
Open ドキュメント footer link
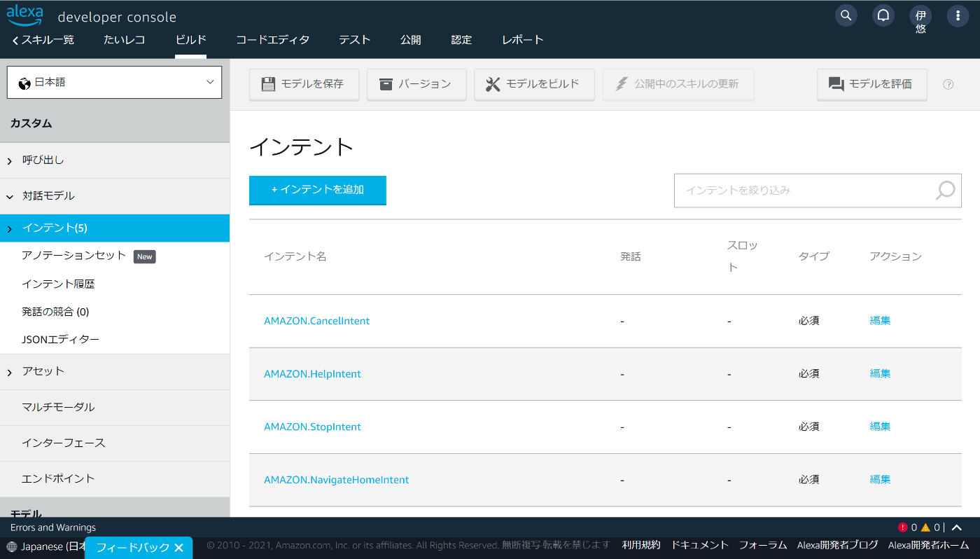tap(700, 545)
